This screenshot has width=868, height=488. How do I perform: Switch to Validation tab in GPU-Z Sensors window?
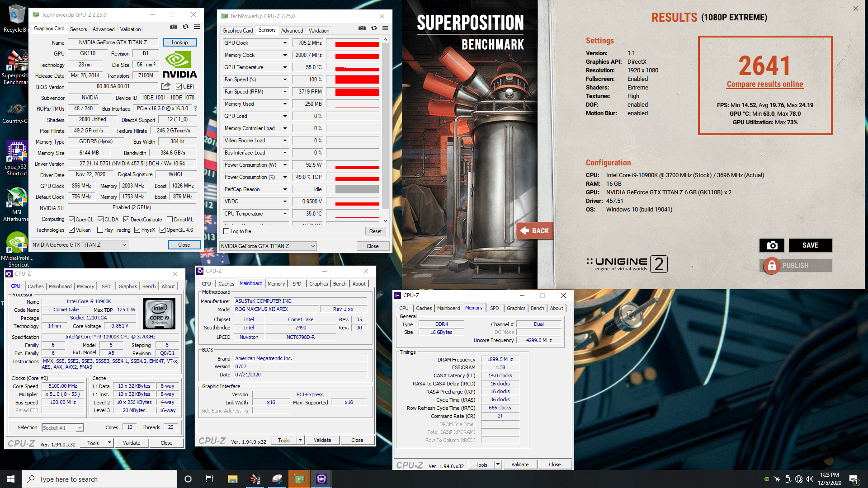click(319, 31)
